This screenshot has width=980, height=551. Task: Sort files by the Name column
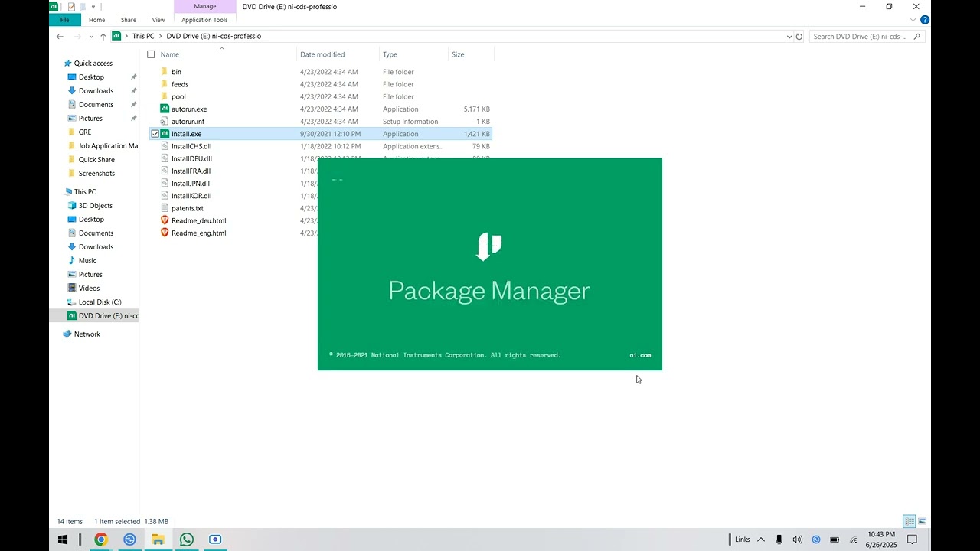pos(169,54)
